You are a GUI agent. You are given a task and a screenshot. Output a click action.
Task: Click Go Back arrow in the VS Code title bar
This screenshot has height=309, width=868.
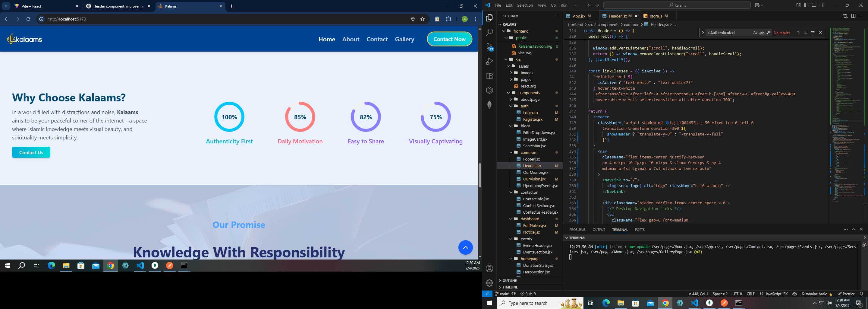589,5
